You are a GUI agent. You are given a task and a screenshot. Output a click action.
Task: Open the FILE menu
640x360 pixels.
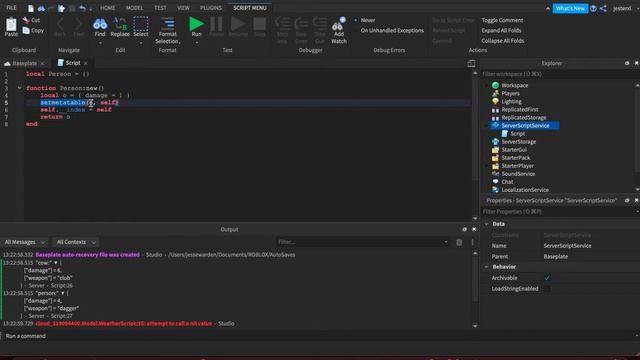click(11, 8)
